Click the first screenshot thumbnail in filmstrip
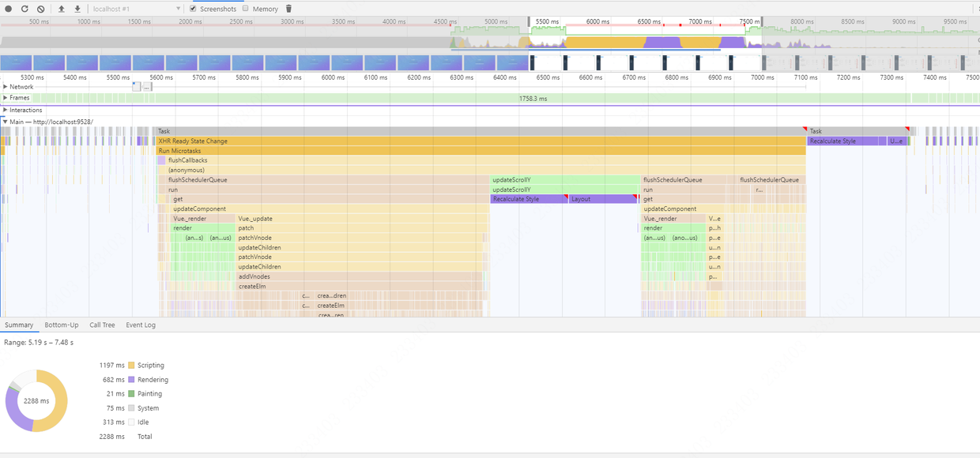Image resolution: width=980 pixels, height=458 pixels. [x=16, y=62]
